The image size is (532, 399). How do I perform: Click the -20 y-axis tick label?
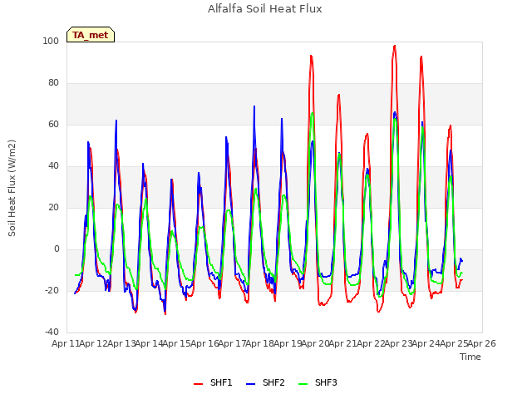click(52, 290)
